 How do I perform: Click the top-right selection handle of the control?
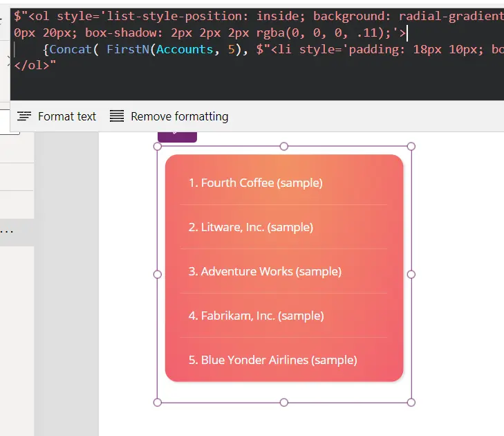coord(411,147)
